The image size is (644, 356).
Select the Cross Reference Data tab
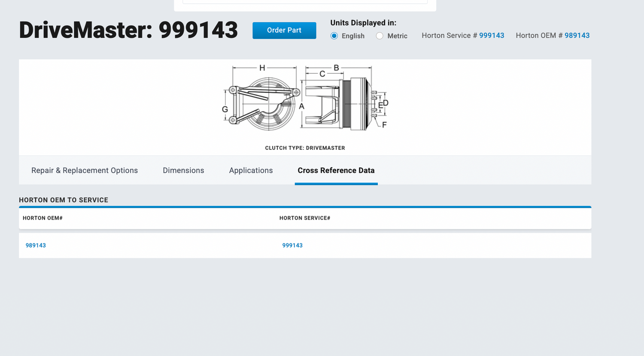tap(336, 170)
